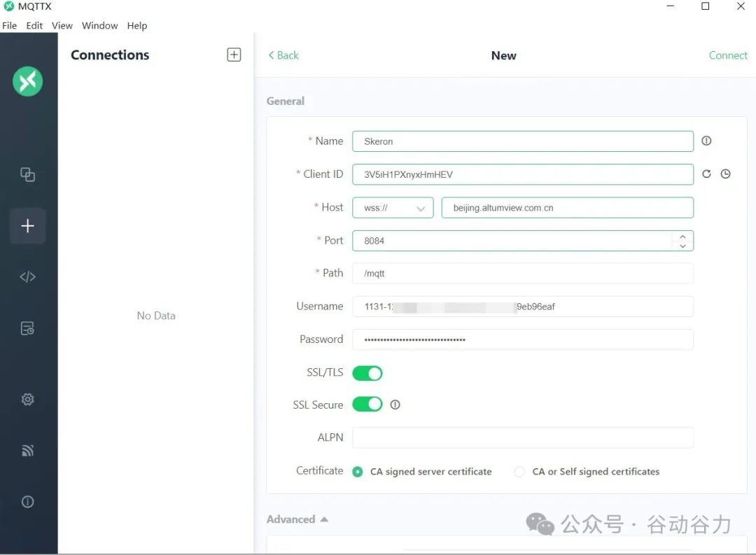Click into the ALPN input field
Screen dimensions: 756x555
pyautogui.click(x=522, y=437)
